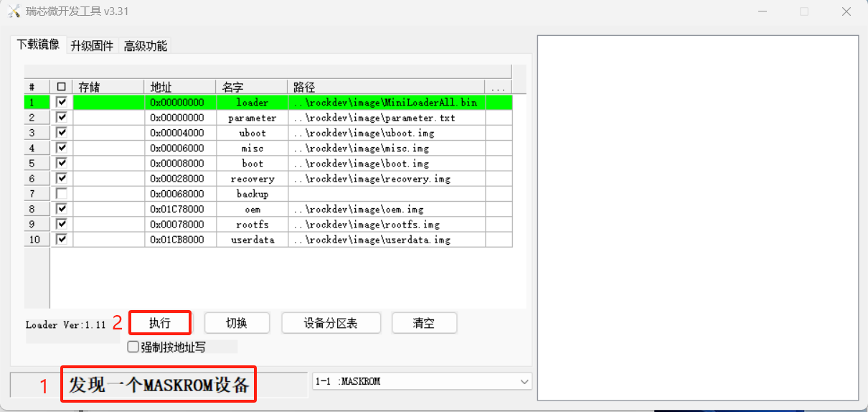Viewport: 868px width, 412px height.
Task: Toggle the select-all checkbox in header
Action: tap(62, 87)
